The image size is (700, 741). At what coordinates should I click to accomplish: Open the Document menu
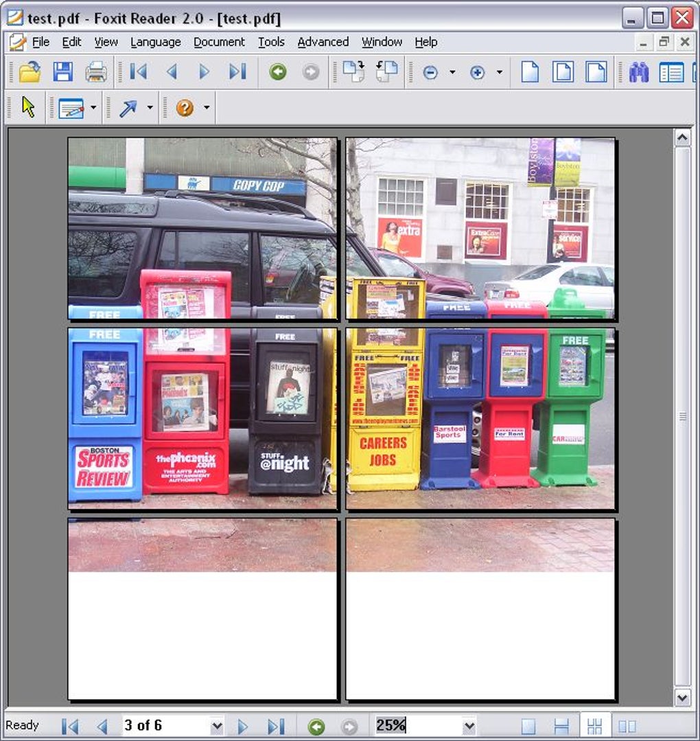219,42
